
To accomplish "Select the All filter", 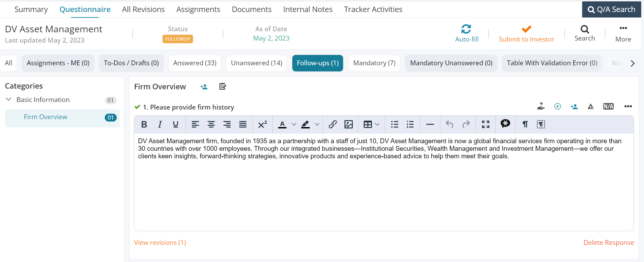I will pos(9,63).
